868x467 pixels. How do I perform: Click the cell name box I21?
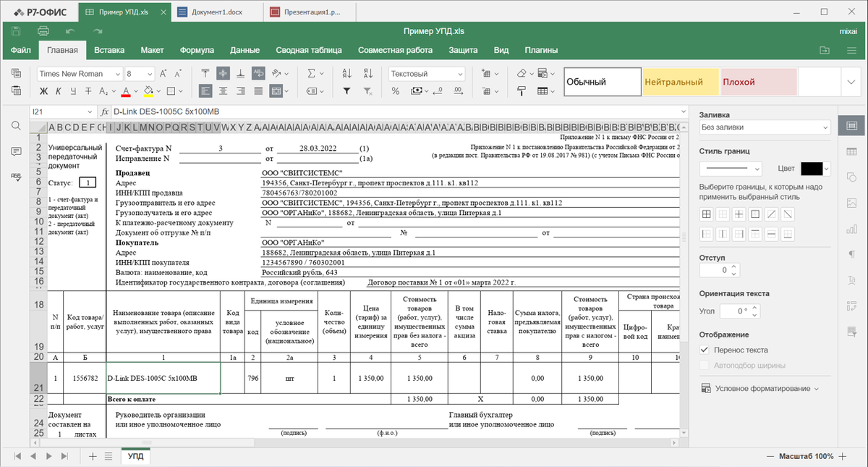point(61,112)
